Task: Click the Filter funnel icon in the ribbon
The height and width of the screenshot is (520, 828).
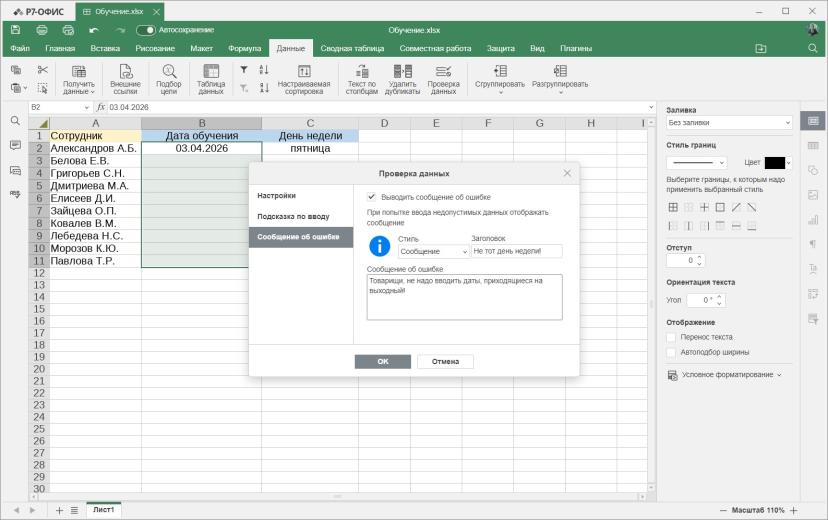Action: pos(244,70)
